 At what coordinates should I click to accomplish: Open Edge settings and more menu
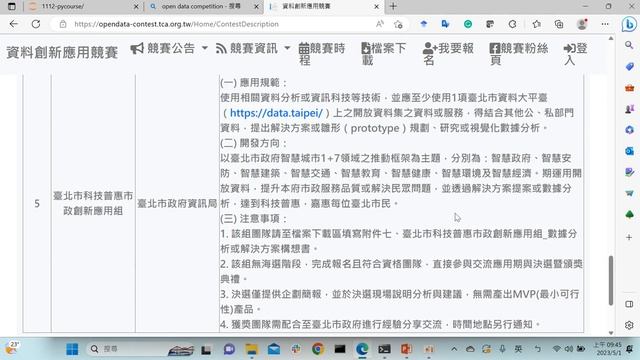605,24
